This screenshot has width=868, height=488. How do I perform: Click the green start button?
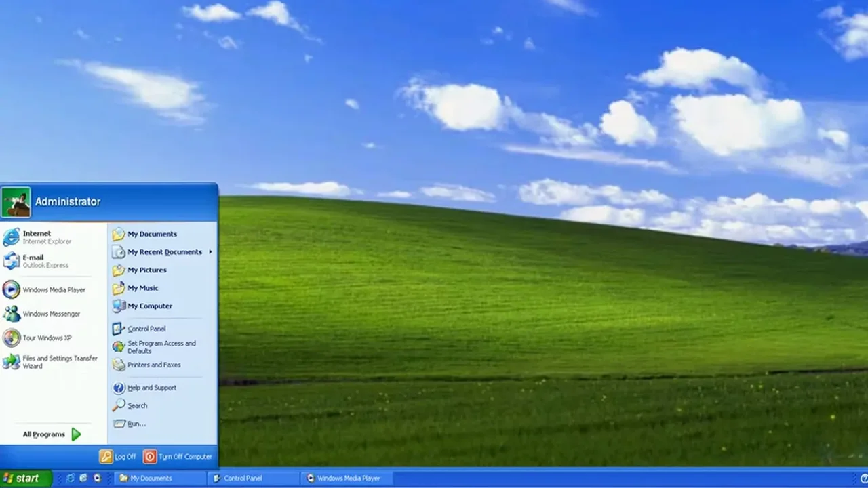26,479
